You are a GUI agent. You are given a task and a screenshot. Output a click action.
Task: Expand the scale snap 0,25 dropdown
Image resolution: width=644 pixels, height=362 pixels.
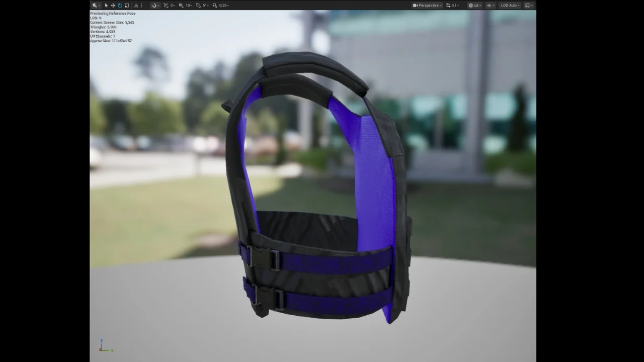click(224, 6)
